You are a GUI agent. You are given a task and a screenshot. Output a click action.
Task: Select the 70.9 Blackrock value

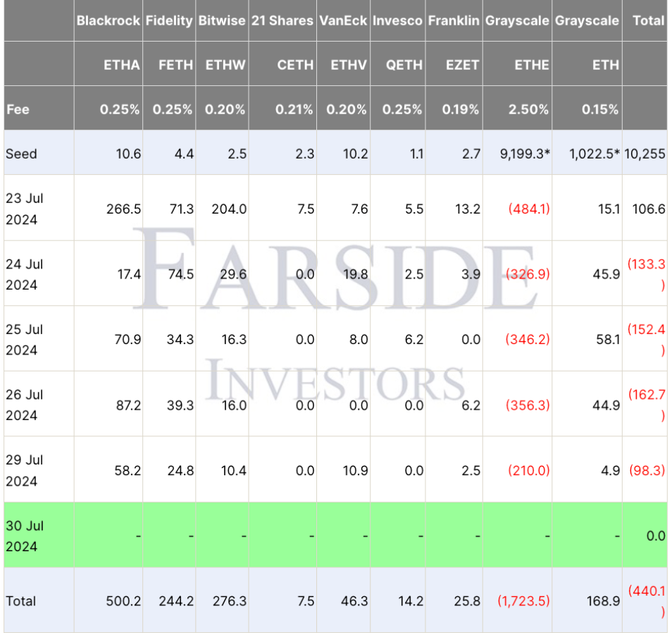click(x=127, y=339)
